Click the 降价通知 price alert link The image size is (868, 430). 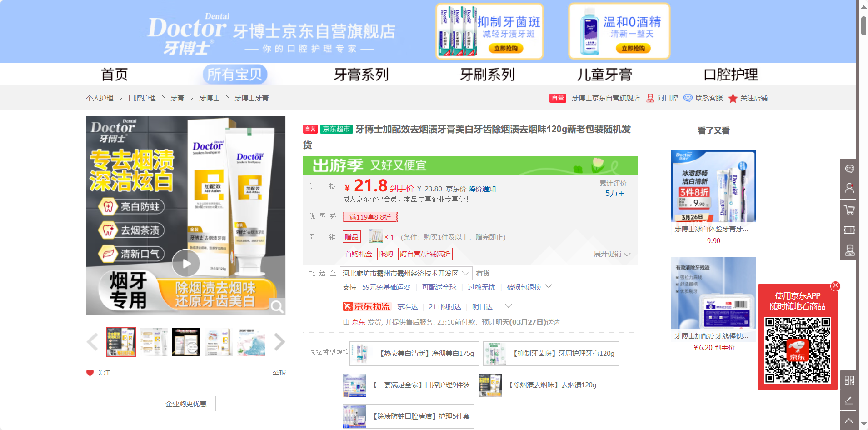(x=482, y=189)
